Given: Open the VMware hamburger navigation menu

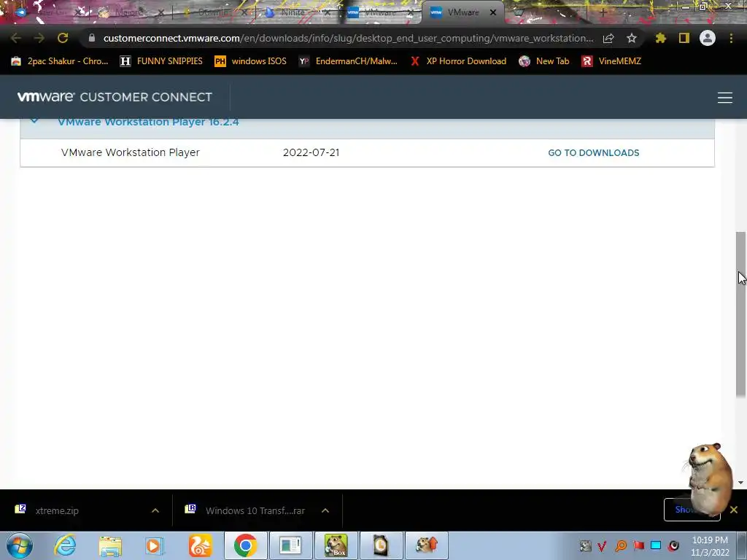Looking at the screenshot, I should pyautogui.click(x=725, y=98).
